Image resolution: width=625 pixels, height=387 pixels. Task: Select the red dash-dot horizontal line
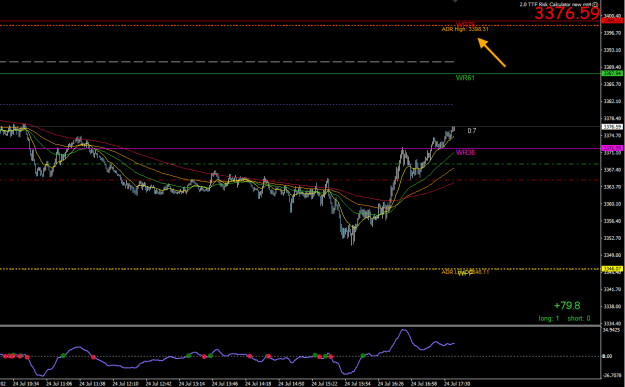click(299, 180)
